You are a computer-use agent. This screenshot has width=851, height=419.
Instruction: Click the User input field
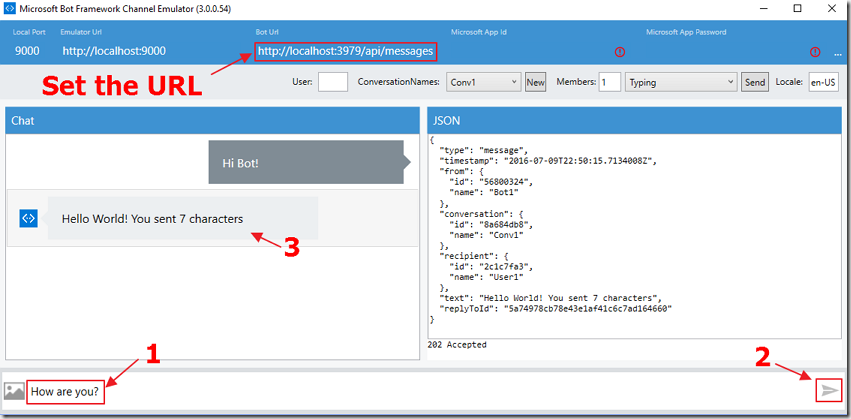(x=333, y=82)
